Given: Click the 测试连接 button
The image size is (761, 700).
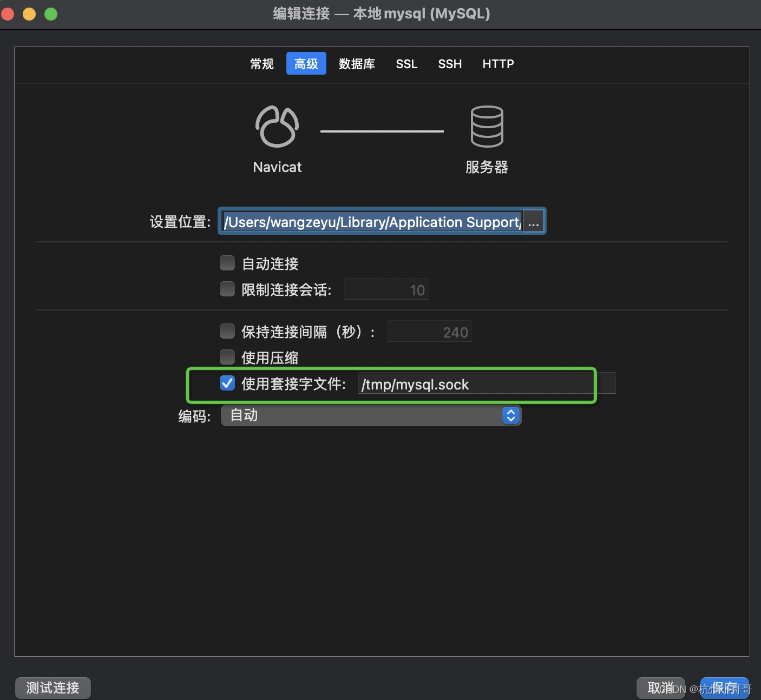Looking at the screenshot, I should click(x=53, y=688).
